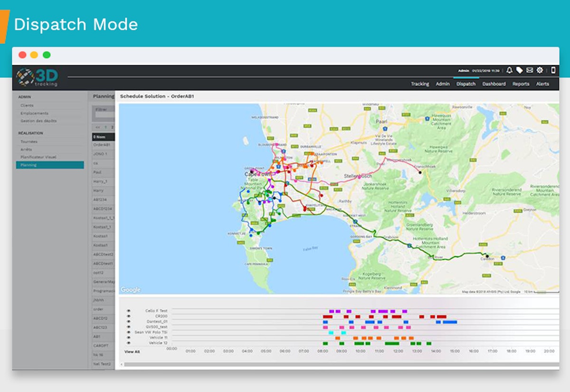570x392 pixels.
Task: Collapse the RÉALISATION sidebar section
Action: coord(30,133)
